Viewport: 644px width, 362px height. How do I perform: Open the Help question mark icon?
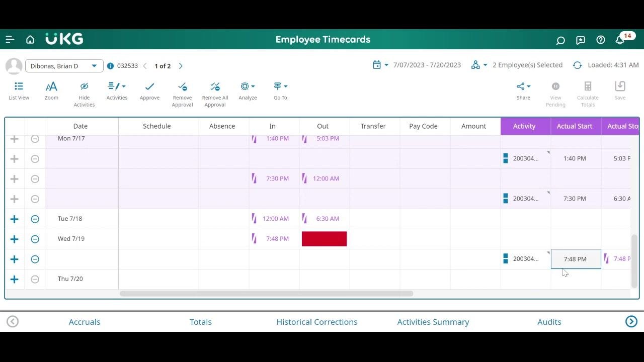point(601,40)
